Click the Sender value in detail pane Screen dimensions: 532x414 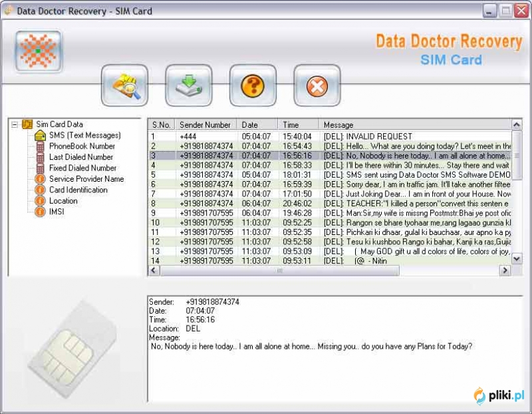[x=212, y=302]
